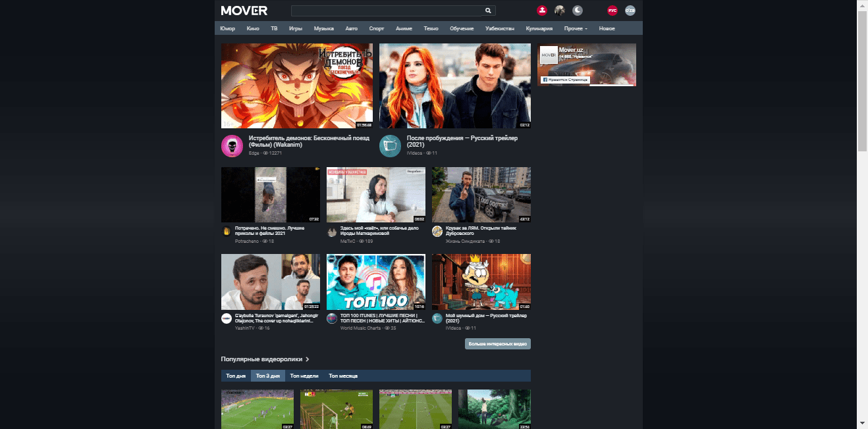The height and width of the screenshot is (429, 868).
Task: Click iVideos avatar beside После пробуждения
Action: (390, 145)
